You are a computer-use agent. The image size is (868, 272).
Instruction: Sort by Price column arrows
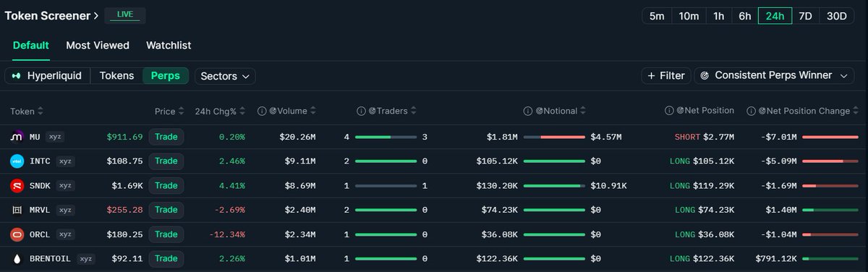[x=182, y=111]
